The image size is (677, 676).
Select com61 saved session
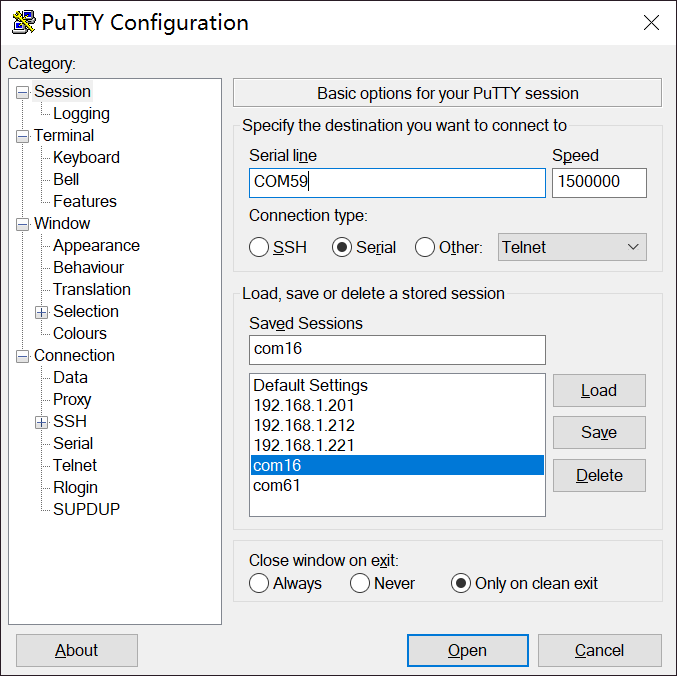click(x=397, y=485)
